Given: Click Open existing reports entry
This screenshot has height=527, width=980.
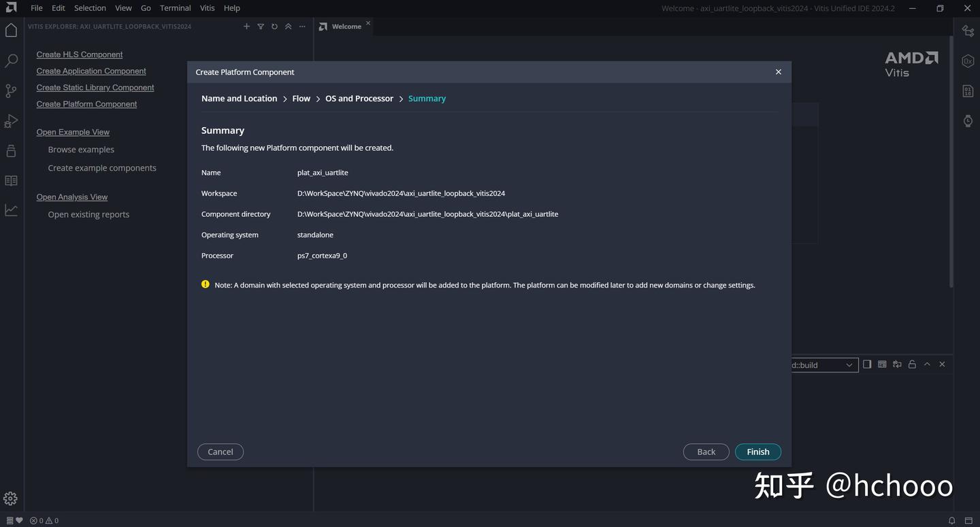Looking at the screenshot, I should [x=88, y=215].
